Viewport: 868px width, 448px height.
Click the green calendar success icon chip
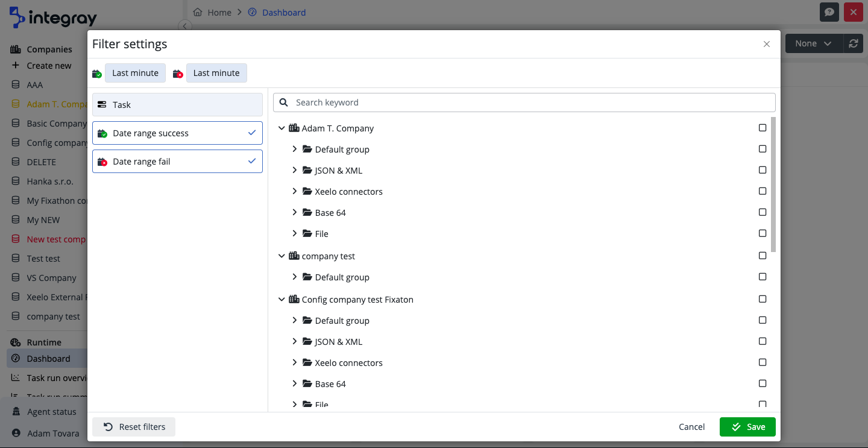coord(97,74)
